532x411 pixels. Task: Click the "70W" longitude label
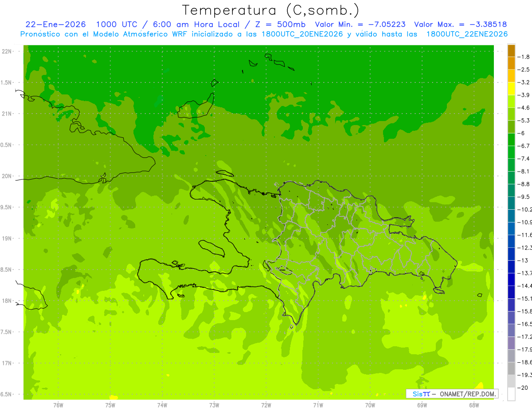point(370,405)
